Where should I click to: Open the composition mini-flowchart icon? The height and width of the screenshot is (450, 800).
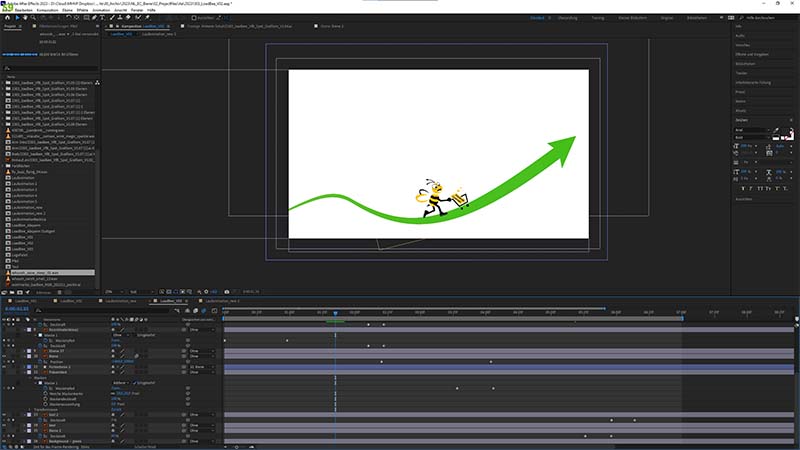tap(177, 310)
